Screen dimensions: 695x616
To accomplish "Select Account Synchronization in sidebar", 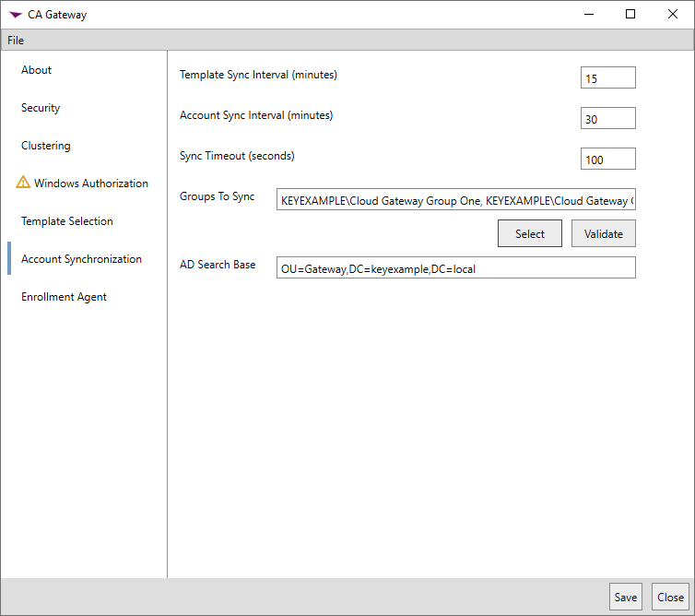I will (81, 259).
